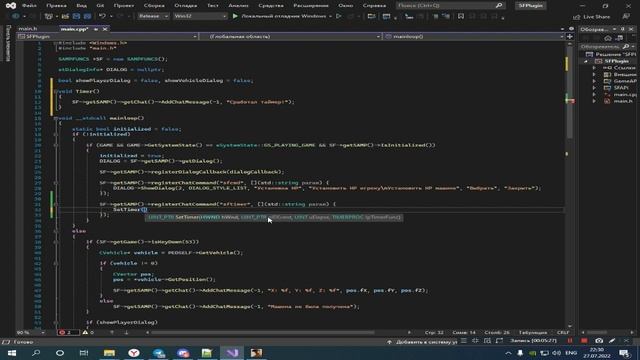Viewport: 640px width, 360px height.
Task: Click the Solution Explorer search magnifier
Action: tap(626, 47)
